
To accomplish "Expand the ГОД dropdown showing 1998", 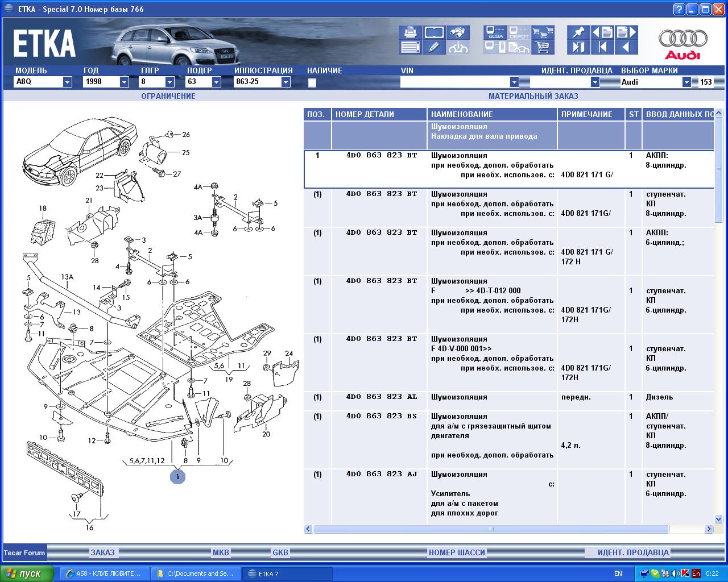I will 124,82.
